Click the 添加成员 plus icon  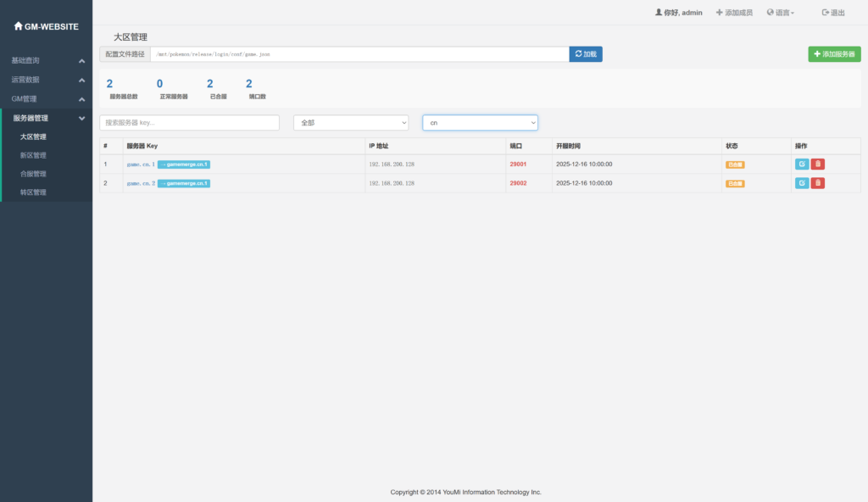pos(720,13)
